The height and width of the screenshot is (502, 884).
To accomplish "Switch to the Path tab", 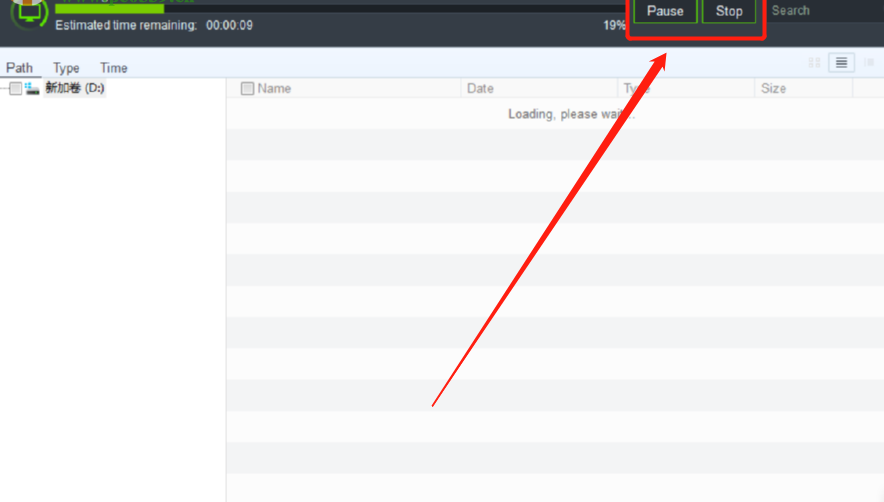I will 19,68.
